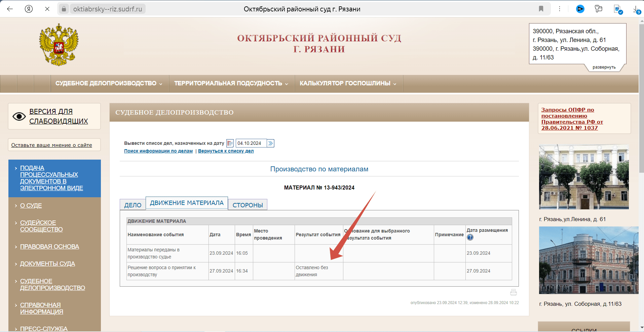Open the СУДЕБНОЕ ДЕЛОПРОИЗВОДСТВО dropdown chevron

point(161,84)
